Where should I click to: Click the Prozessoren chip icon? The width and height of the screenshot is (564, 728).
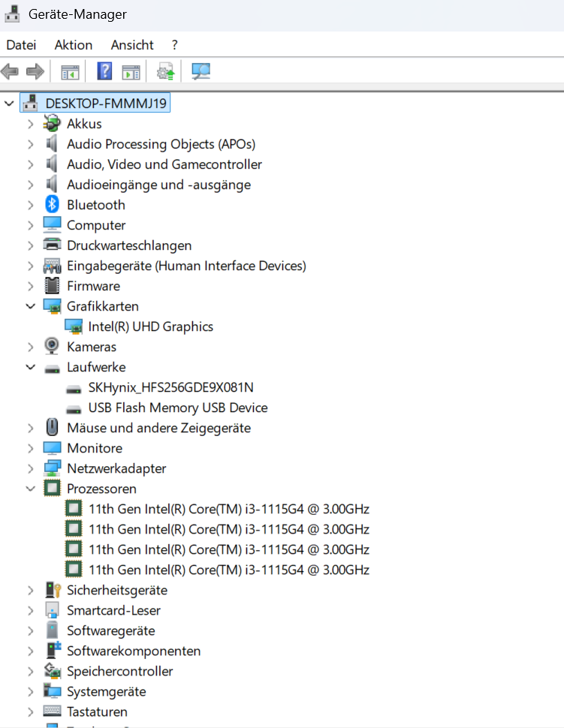tap(52, 488)
